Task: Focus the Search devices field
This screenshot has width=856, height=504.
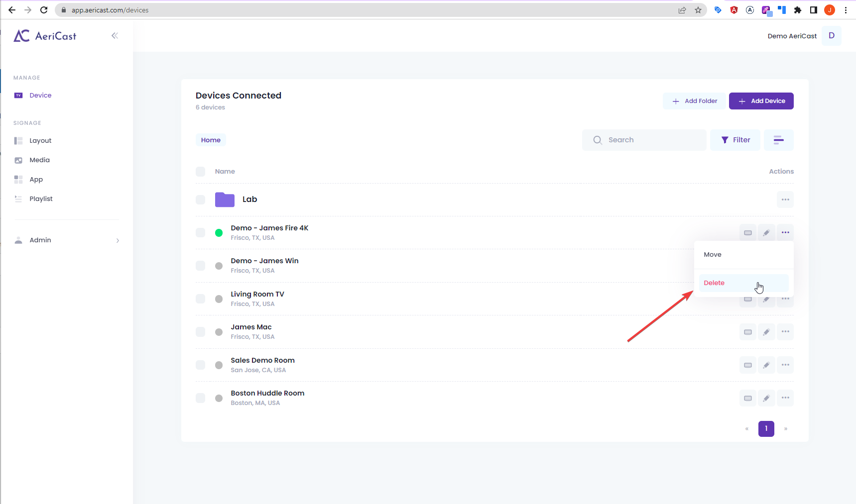Action: point(644,140)
